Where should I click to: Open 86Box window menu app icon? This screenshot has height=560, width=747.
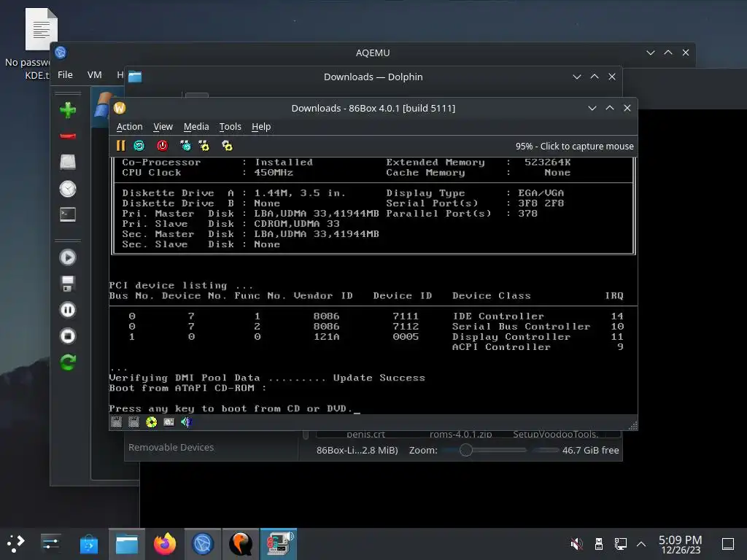120,108
